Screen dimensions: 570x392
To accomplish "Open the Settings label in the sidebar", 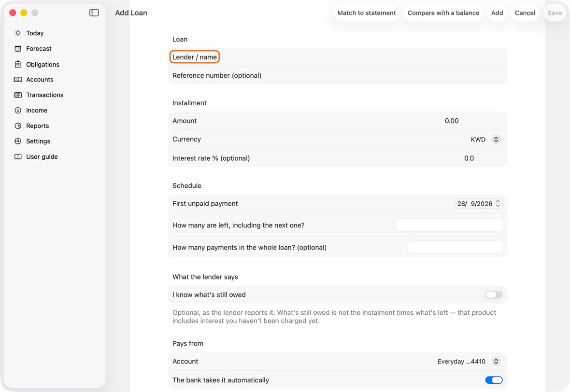I will coord(38,141).
